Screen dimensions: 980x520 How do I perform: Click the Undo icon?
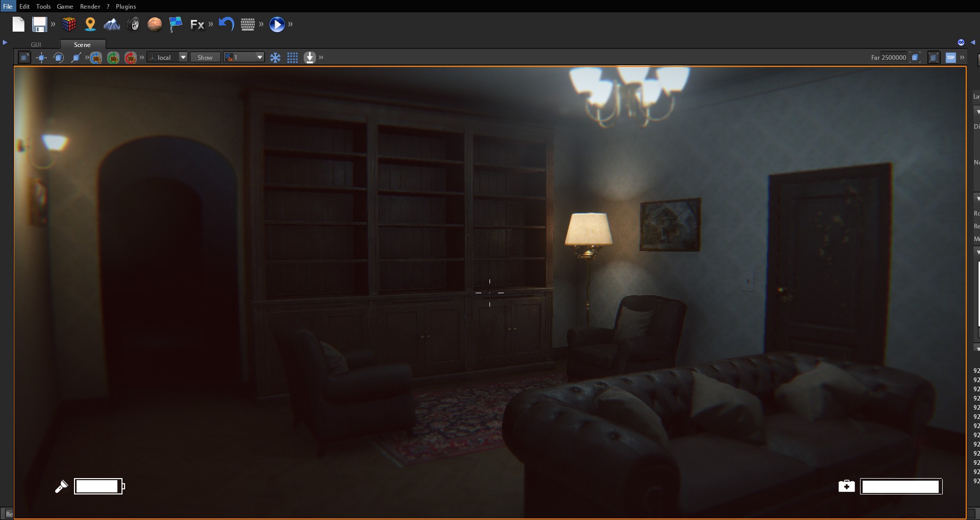click(x=226, y=24)
